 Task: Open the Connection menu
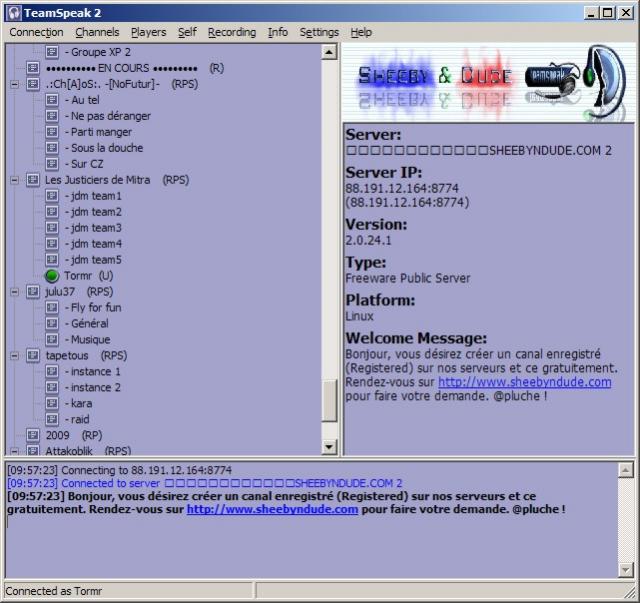tap(36, 32)
